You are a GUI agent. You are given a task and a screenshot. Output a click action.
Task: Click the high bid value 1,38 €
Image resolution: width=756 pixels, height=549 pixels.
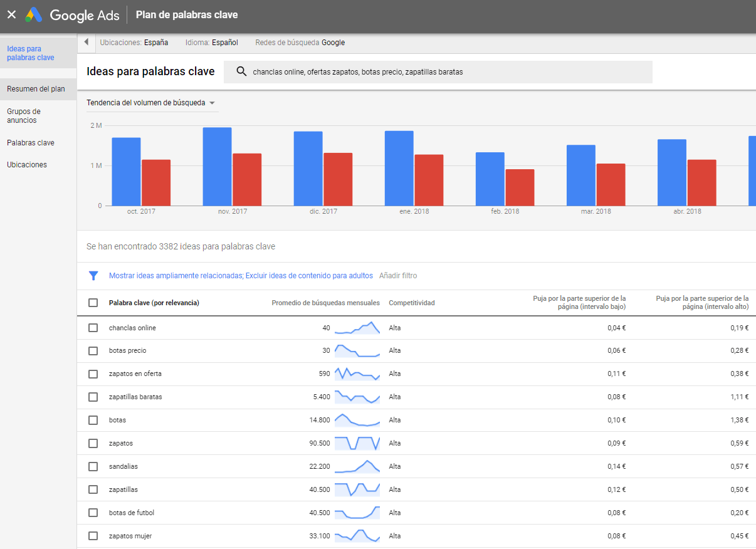[x=739, y=421]
